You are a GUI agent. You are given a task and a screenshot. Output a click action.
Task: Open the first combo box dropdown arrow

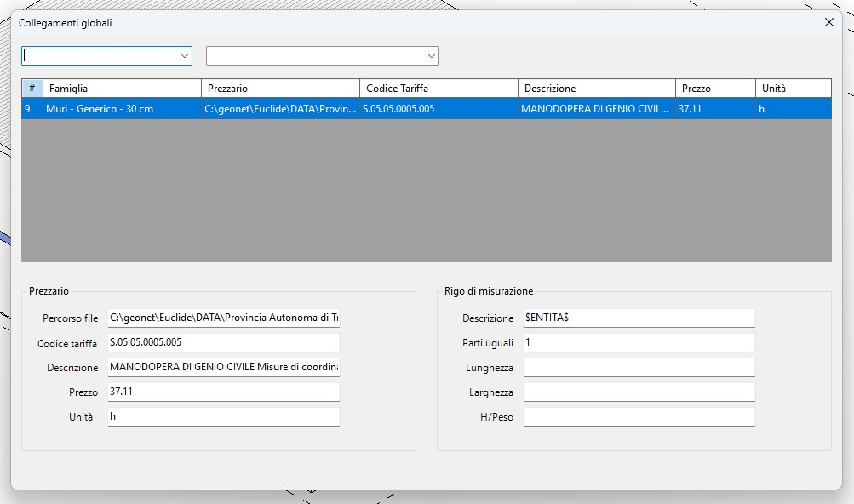point(185,55)
